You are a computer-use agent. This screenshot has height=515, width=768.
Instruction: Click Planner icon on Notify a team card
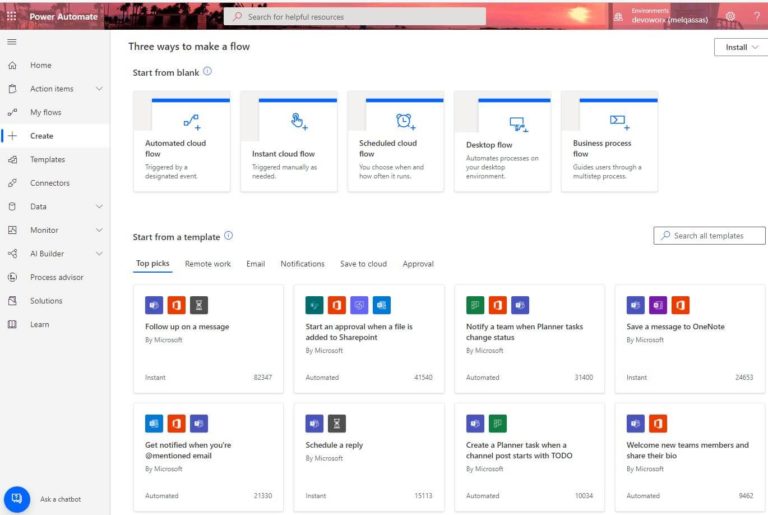[x=475, y=305]
